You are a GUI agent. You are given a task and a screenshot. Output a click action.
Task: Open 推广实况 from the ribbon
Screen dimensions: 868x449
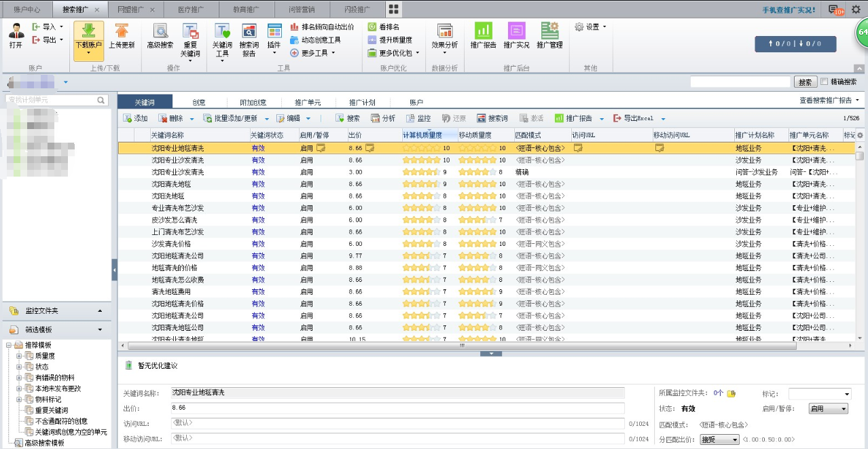pyautogui.click(x=516, y=31)
